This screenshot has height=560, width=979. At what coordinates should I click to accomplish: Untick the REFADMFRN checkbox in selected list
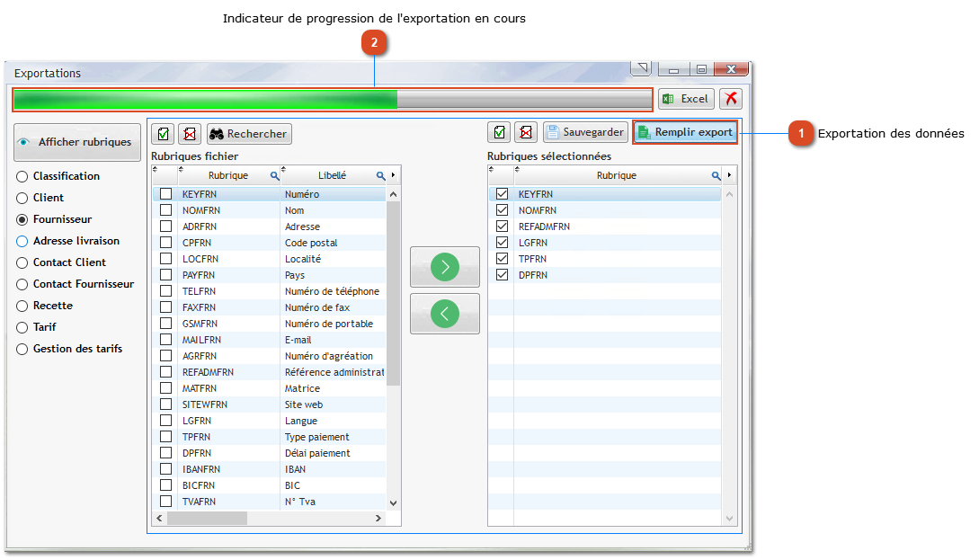502,227
